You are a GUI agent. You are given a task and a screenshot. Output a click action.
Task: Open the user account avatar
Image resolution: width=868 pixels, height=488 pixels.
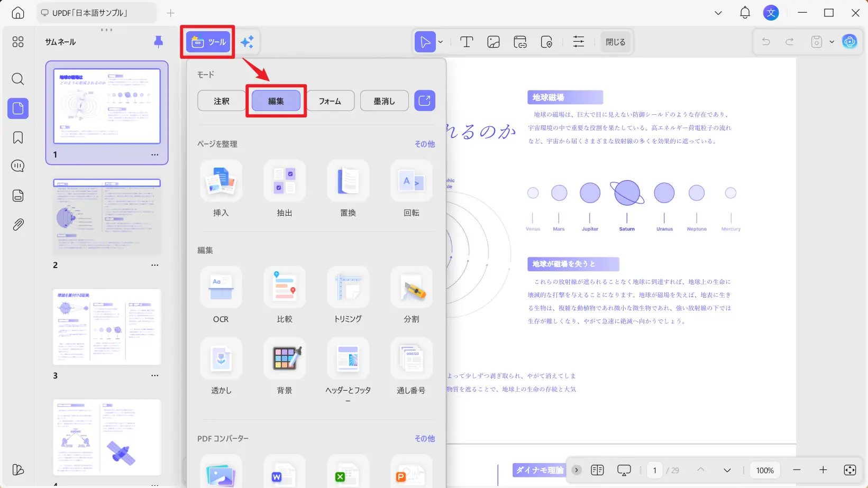(771, 13)
